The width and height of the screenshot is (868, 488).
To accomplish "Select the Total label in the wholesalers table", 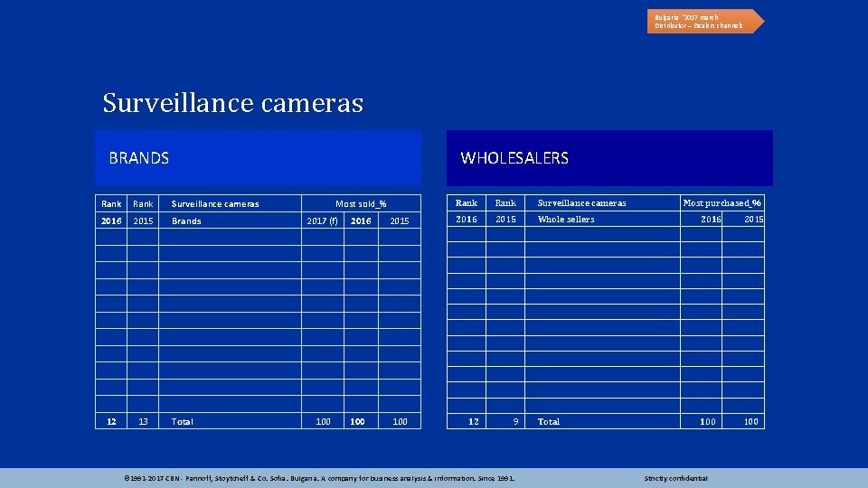I will pos(549,422).
